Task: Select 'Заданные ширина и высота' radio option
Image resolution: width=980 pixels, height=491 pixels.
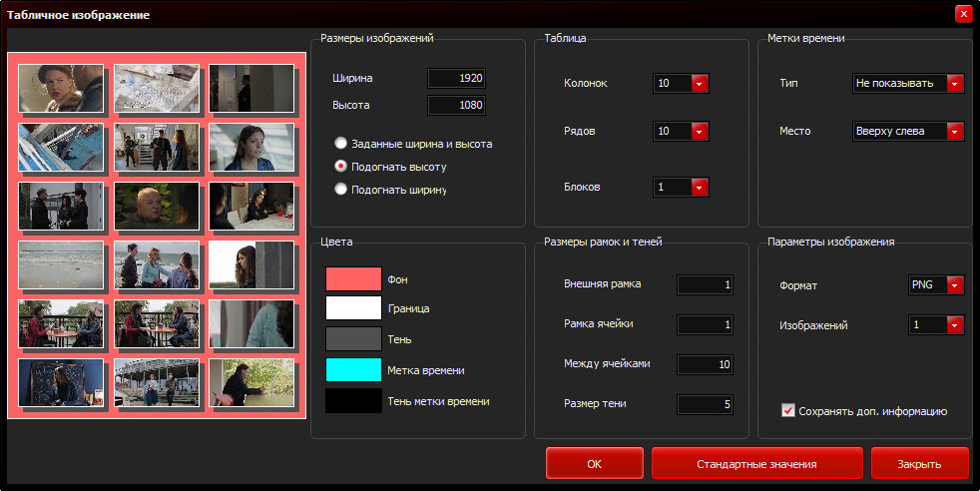Action: (x=341, y=144)
